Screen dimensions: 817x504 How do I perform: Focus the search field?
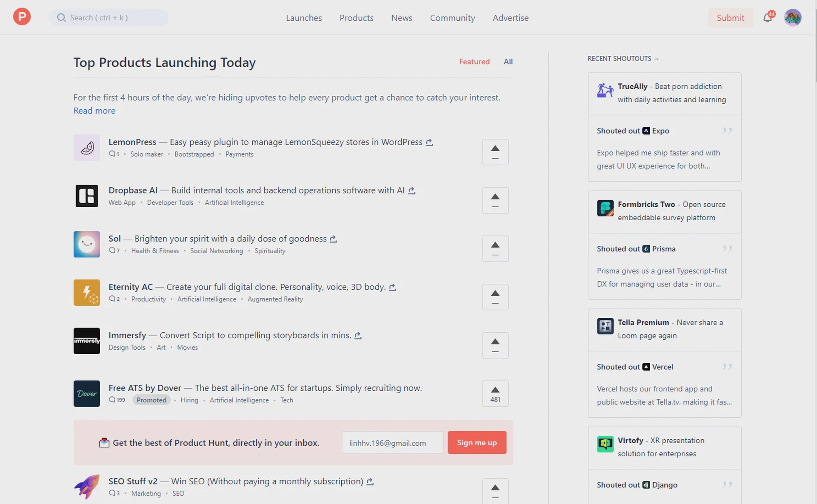pyautogui.click(x=109, y=17)
